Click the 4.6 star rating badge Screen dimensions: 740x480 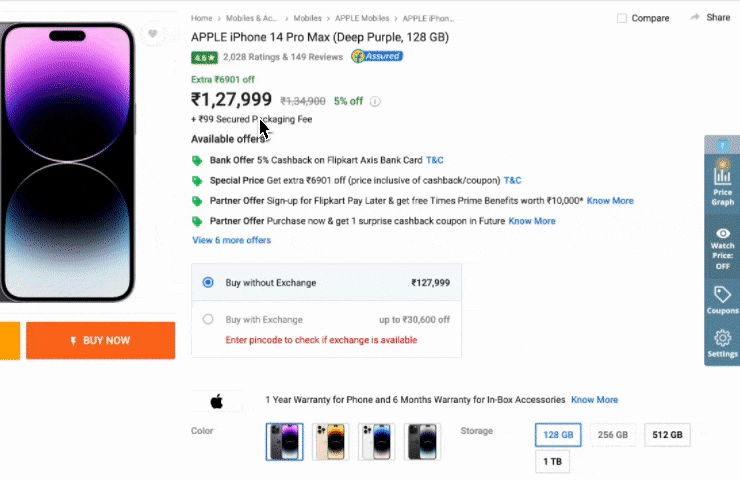pos(205,57)
